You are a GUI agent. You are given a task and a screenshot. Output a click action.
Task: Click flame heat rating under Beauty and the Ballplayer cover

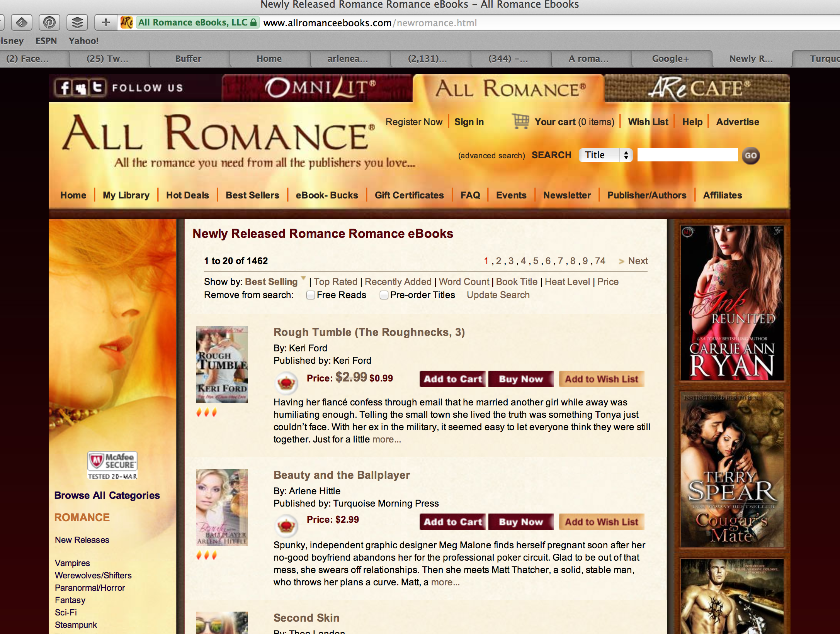[x=207, y=555]
